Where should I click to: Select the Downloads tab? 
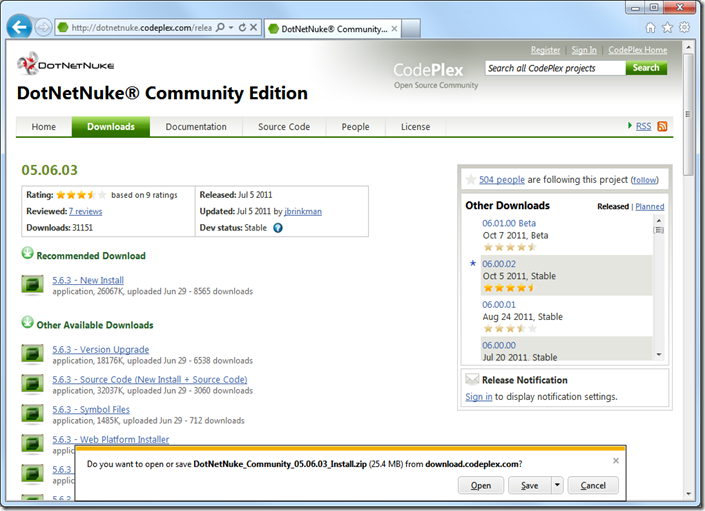pyautogui.click(x=111, y=127)
